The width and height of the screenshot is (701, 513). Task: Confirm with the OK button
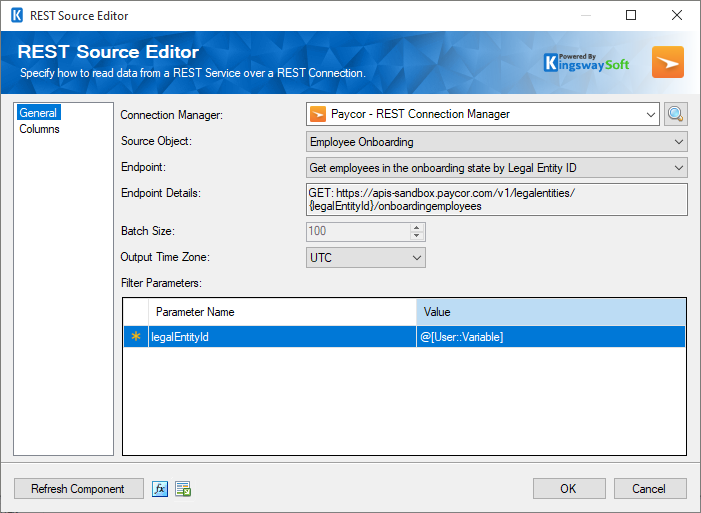(569, 489)
